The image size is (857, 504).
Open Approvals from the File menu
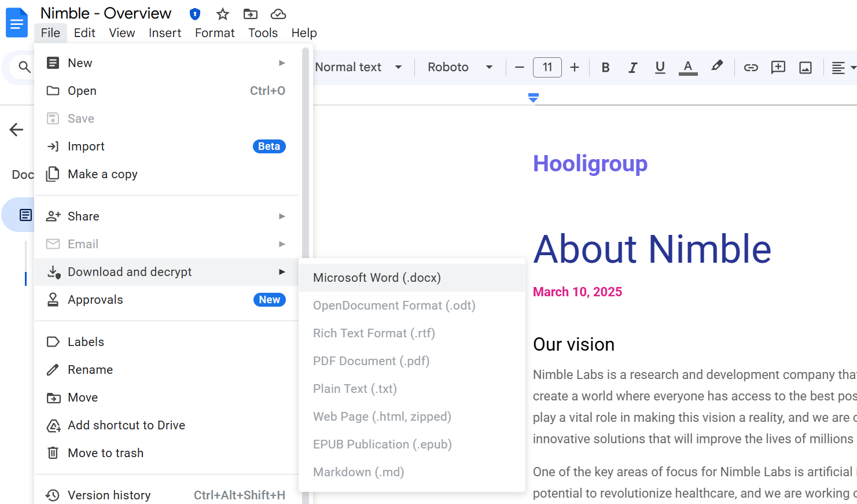coord(167,300)
